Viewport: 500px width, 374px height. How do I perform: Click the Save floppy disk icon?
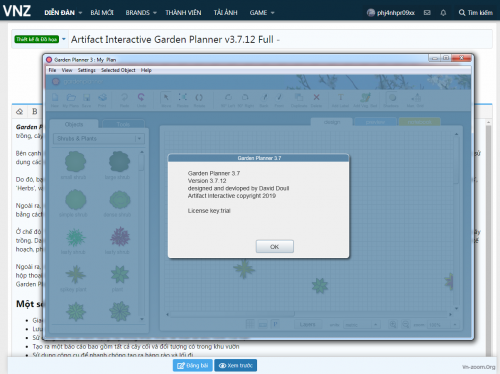coord(87,98)
